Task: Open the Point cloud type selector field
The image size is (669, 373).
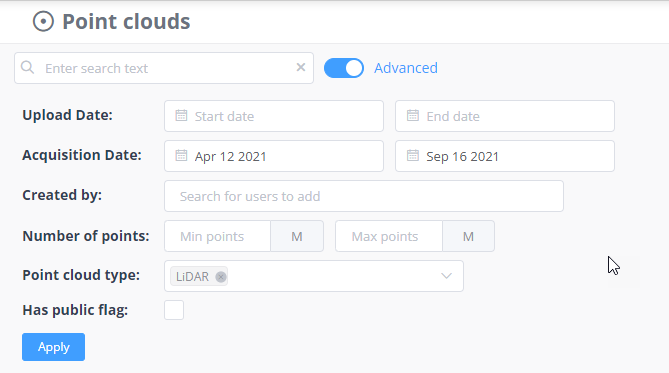Action: point(314,276)
